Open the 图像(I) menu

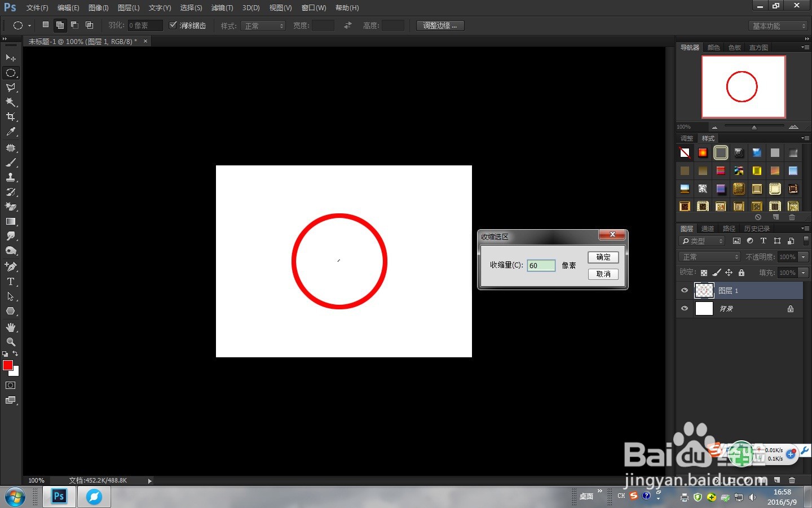[x=98, y=8]
